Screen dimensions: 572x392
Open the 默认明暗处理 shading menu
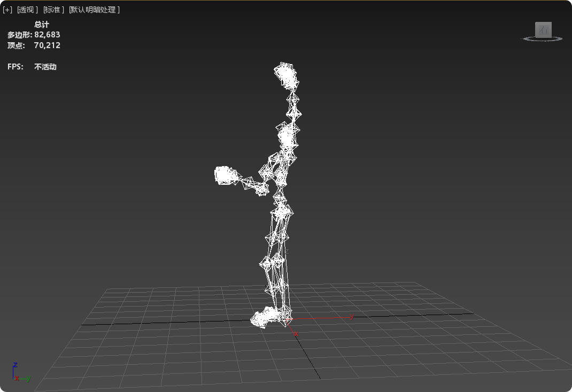[95, 10]
